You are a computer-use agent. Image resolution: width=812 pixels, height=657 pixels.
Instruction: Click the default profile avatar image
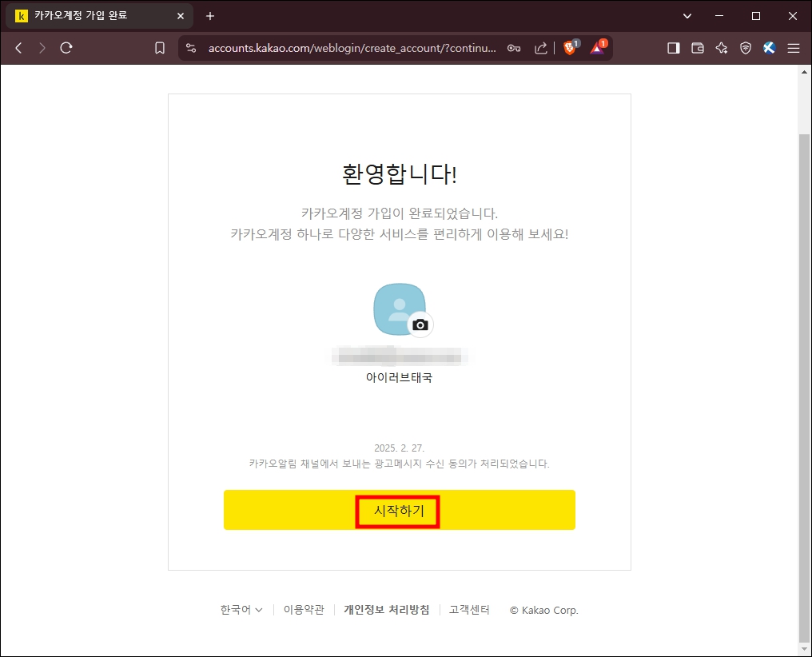click(400, 309)
